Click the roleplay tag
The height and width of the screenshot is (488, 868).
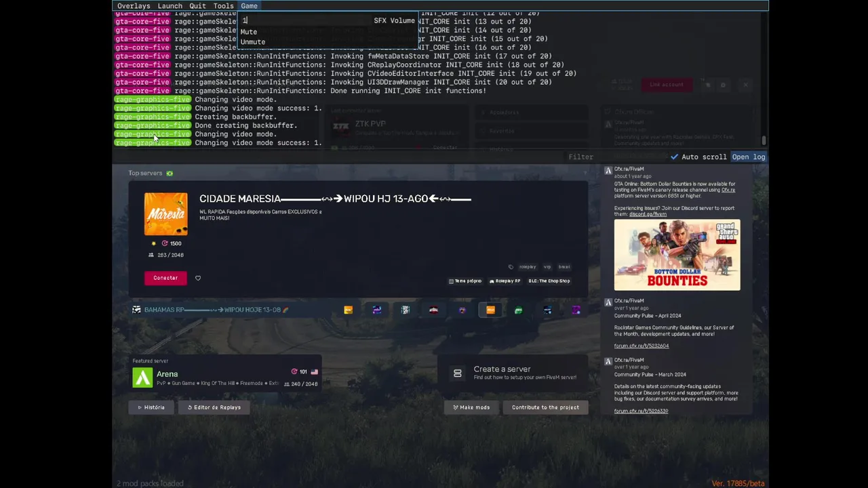click(x=527, y=267)
